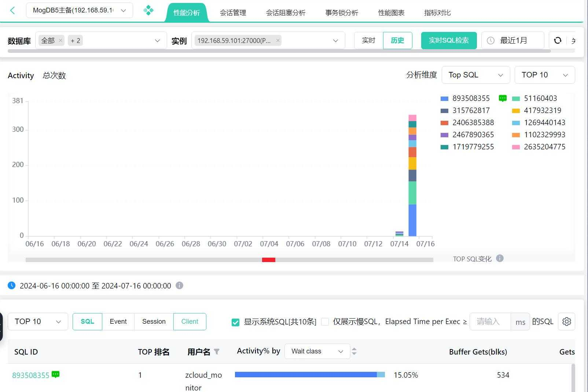This screenshot has width=588, height=392.
Task: Enable 仅展示慢SQL checkbox
Action: click(x=325, y=322)
